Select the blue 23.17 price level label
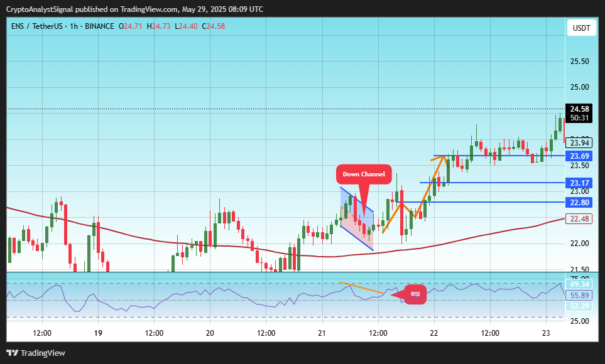 (x=579, y=183)
